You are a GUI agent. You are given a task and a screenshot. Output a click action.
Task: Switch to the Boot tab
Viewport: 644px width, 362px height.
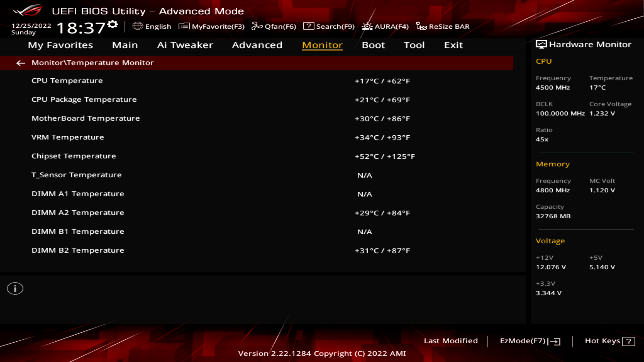click(x=373, y=45)
